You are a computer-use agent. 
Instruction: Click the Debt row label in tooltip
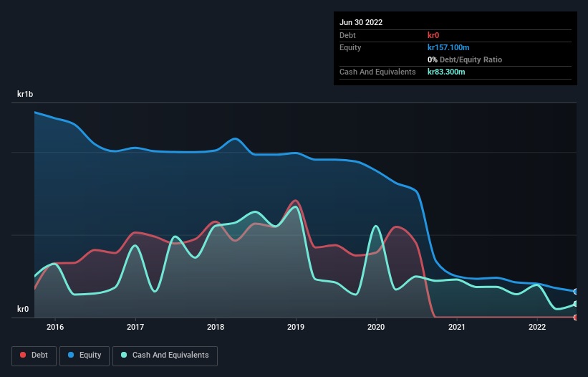pos(347,35)
